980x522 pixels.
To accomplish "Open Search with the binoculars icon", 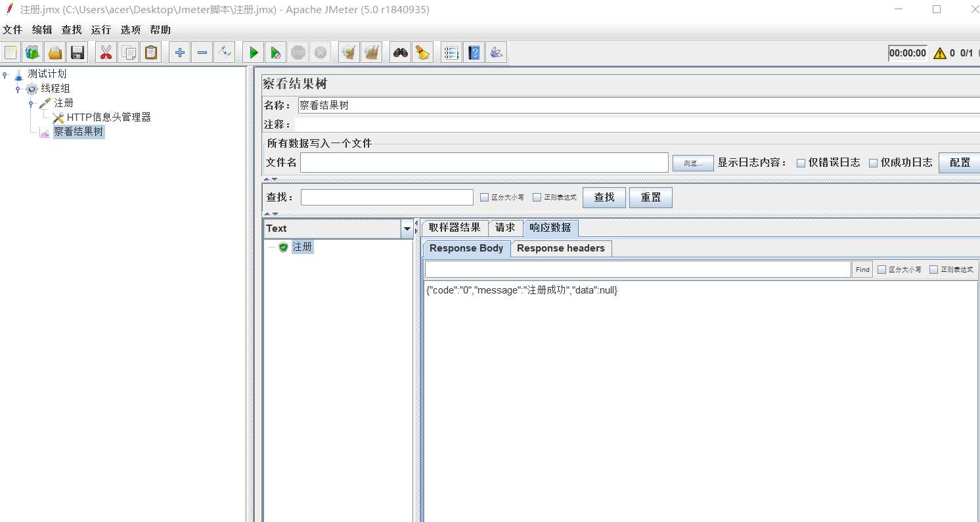I will point(401,53).
